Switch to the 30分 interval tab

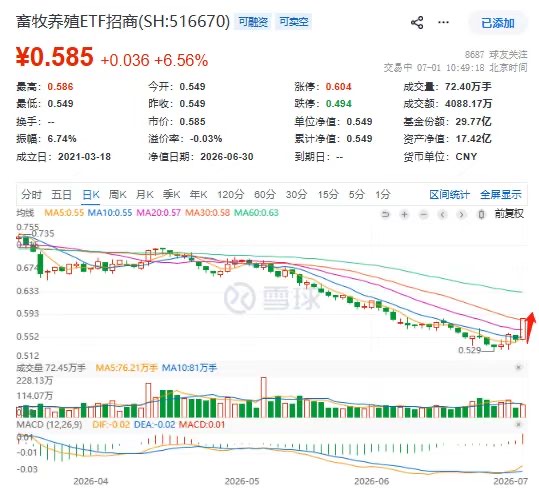point(296,195)
